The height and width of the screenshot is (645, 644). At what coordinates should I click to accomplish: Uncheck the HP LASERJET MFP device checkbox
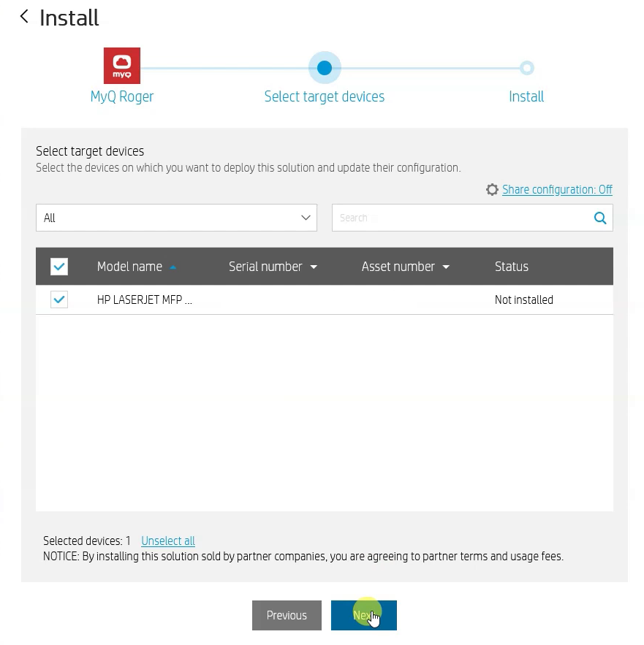click(59, 299)
